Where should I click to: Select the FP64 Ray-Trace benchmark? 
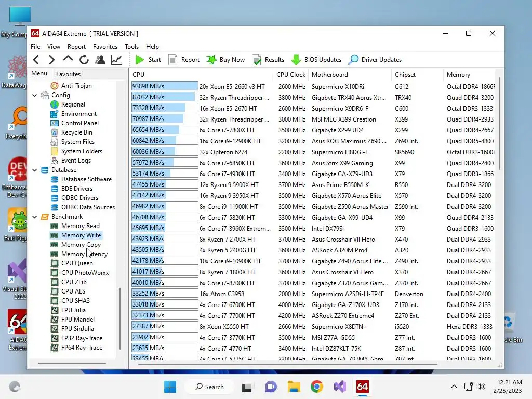(x=76, y=348)
